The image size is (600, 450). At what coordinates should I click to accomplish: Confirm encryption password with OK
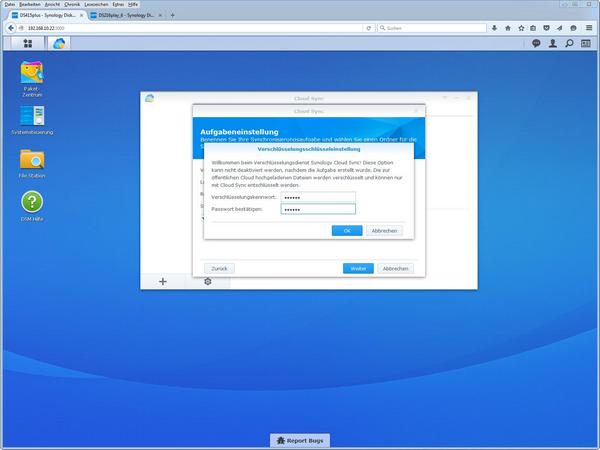tap(347, 231)
